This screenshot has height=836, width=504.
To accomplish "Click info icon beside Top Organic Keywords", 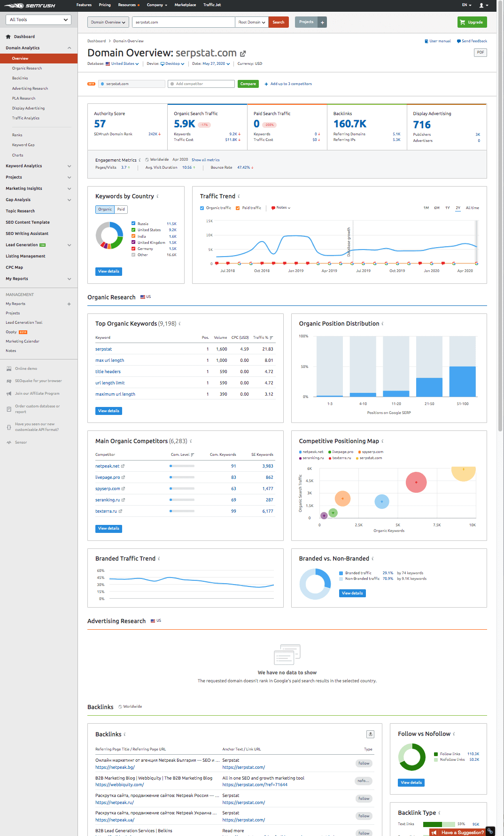I will pos(179,324).
